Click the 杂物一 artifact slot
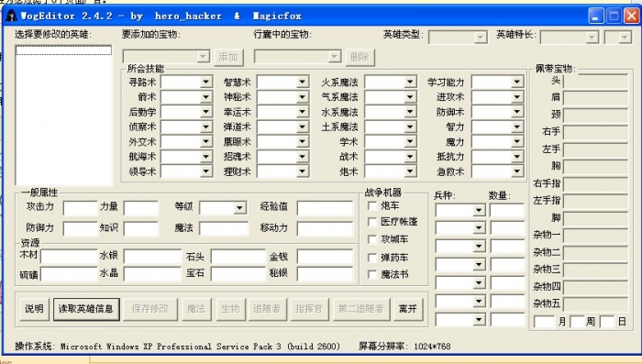642x364 pixels. [x=596, y=236]
